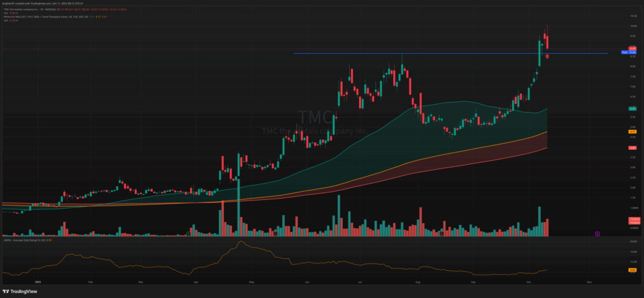Click the teal 50 MA value label on the axis
Image resolution: width=644 pixels, height=298 pixels.
coord(632,109)
